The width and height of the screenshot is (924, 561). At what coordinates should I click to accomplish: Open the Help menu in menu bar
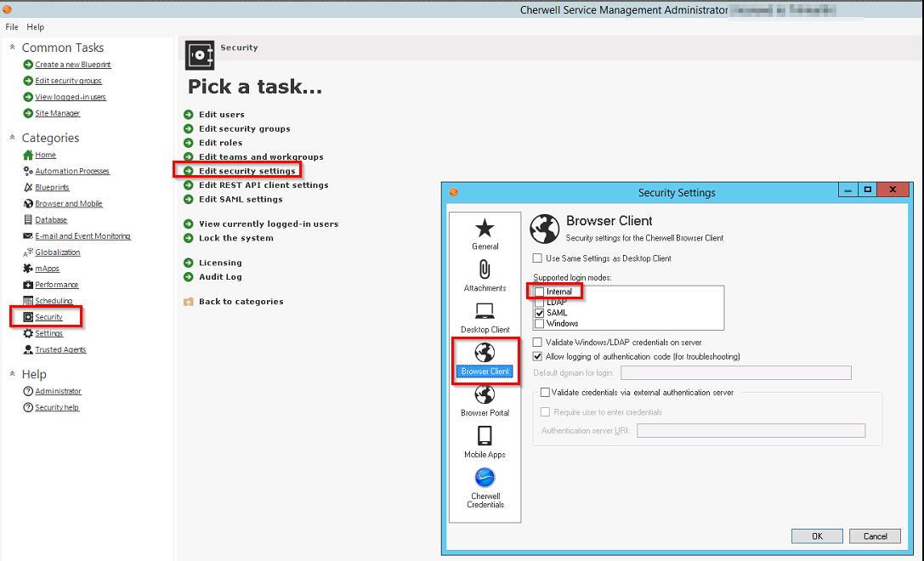click(35, 27)
